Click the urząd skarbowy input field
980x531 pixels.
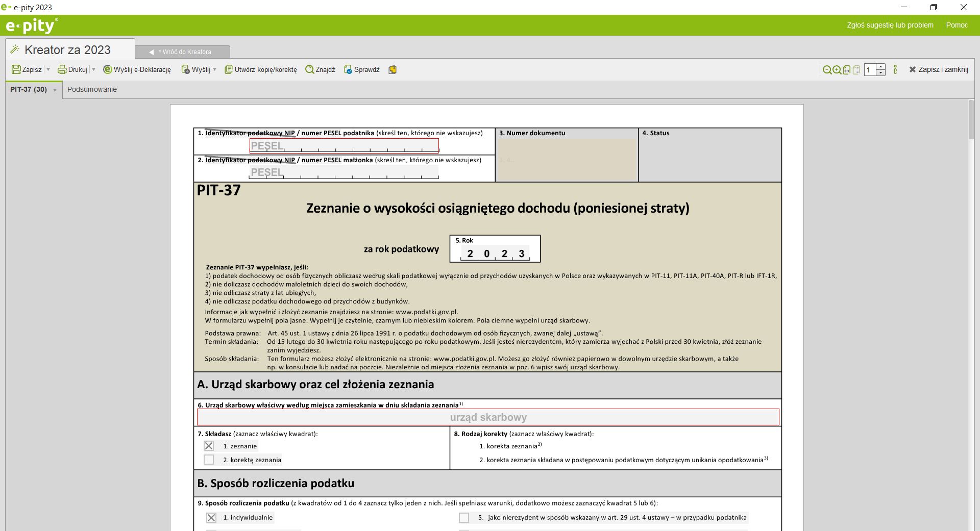pos(488,417)
